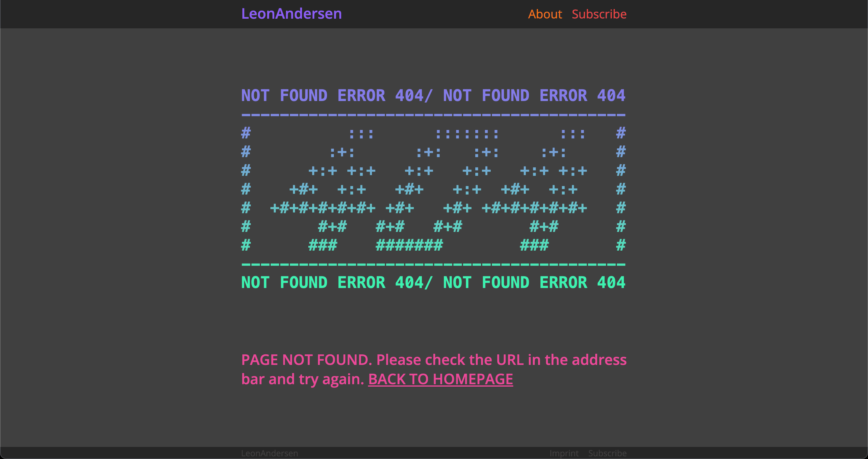
Task: Open the Subscribe page via navbar
Action: pyautogui.click(x=600, y=14)
